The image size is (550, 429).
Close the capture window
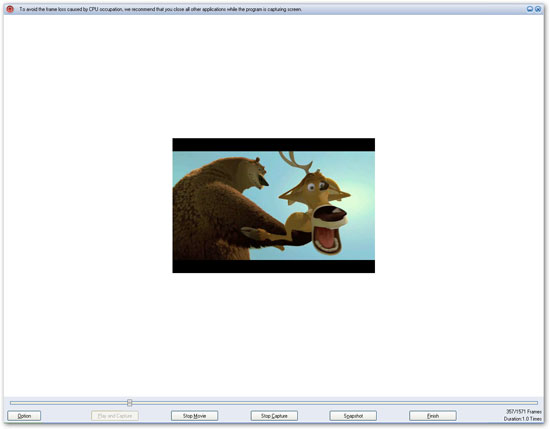click(x=538, y=9)
